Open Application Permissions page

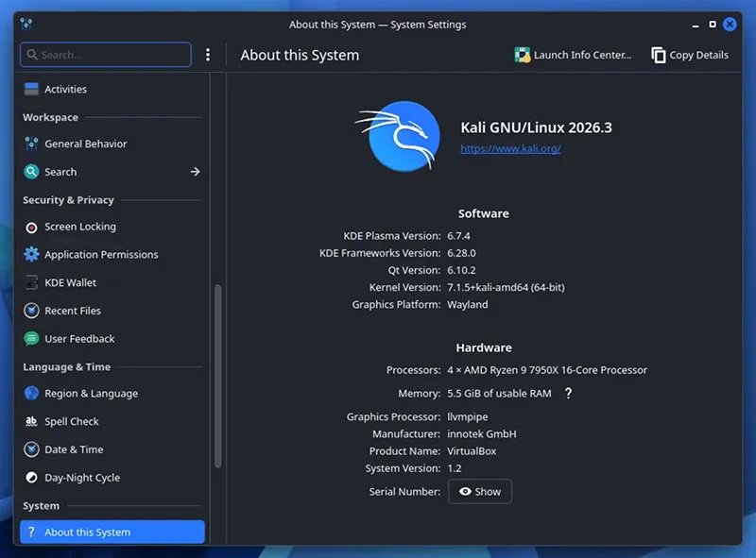112,254
